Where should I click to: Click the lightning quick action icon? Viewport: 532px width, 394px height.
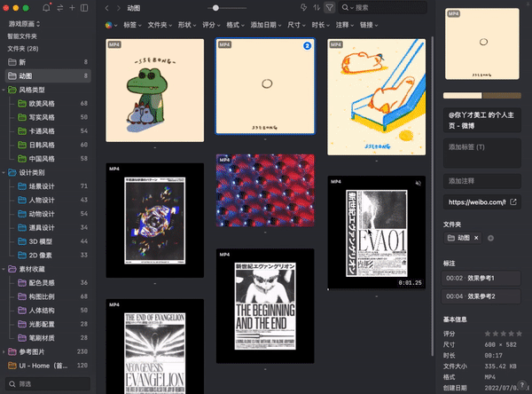click(x=303, y=7)
